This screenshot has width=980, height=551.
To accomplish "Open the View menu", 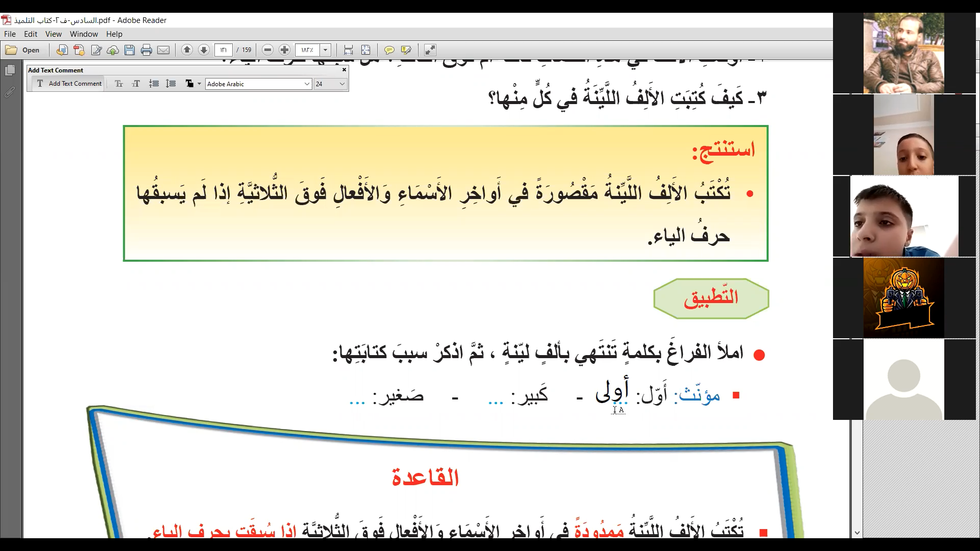I will click(x=54, y=34).
